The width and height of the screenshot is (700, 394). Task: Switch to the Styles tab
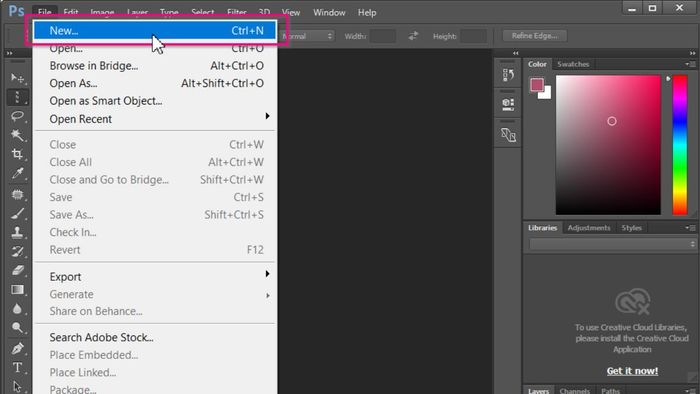(631, 228)
